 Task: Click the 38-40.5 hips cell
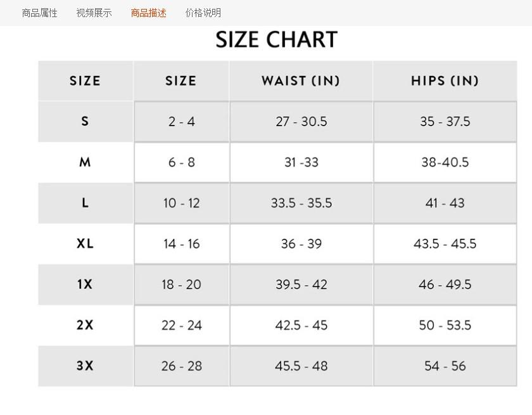(445, 162)
